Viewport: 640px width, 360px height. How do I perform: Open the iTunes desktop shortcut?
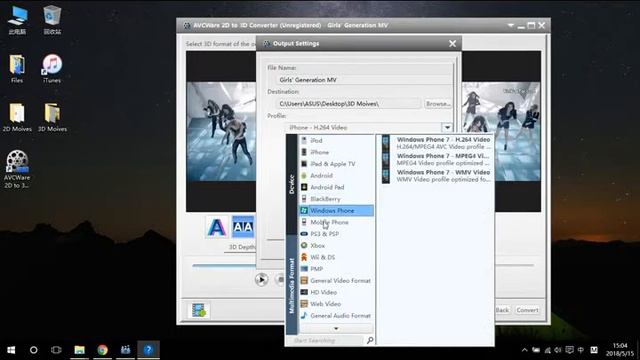coord(52,69)
